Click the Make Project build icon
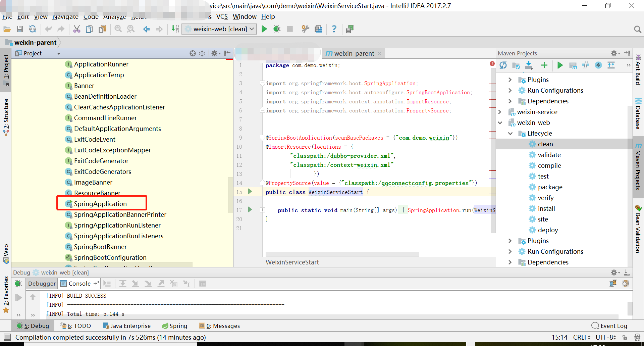Screen dimensions: 644x346 click(175, 29)
